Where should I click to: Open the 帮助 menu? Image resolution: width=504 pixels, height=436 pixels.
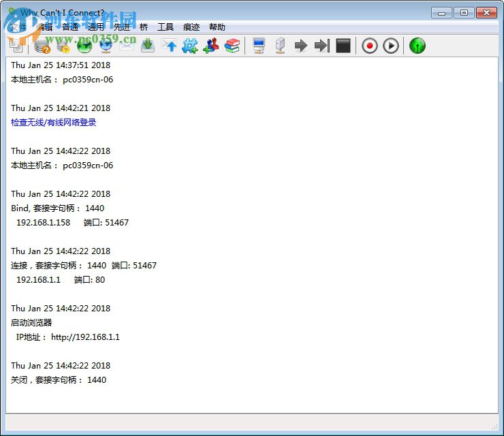(x=217, y=27)
